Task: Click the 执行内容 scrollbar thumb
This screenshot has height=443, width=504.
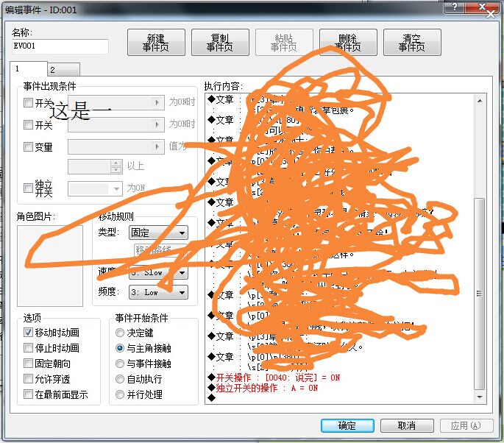Action: (480, 294)
